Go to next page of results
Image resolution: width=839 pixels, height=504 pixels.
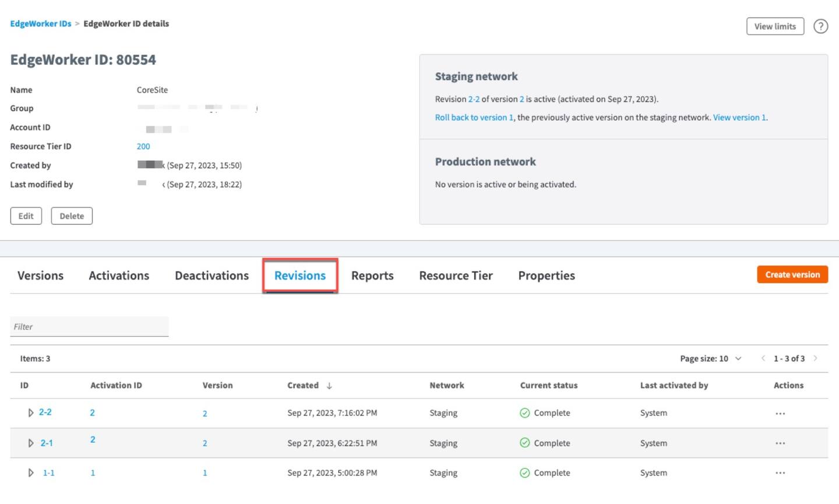coord(815,358)
